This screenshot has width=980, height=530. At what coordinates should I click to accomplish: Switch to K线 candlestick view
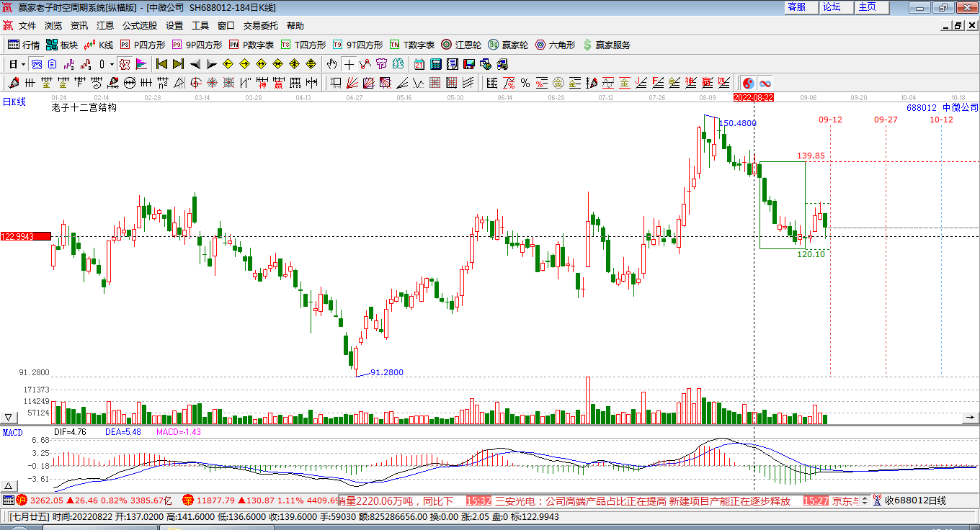[99, 45]
